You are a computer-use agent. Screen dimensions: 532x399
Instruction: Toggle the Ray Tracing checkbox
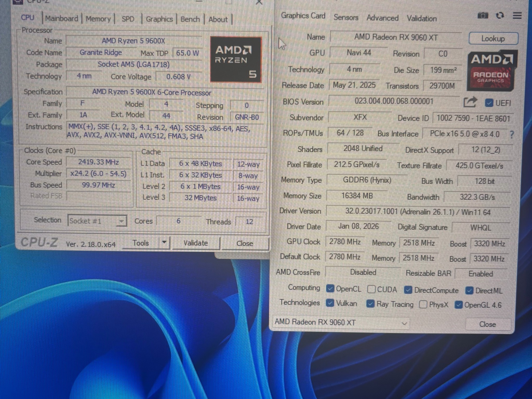tap(370, 304)
